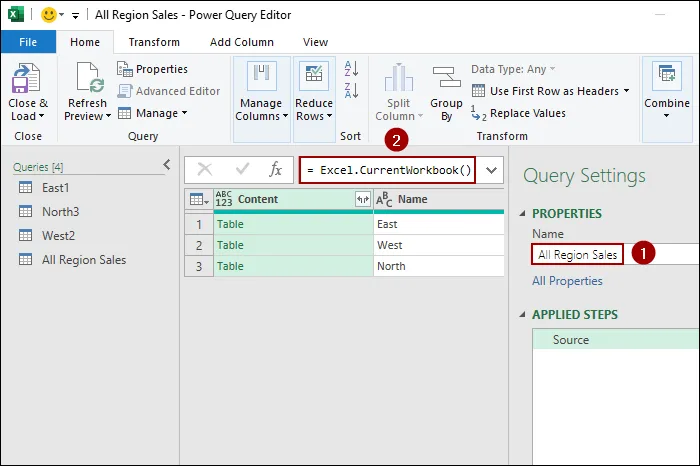Select the All Region Sales query

pos(84,260)
